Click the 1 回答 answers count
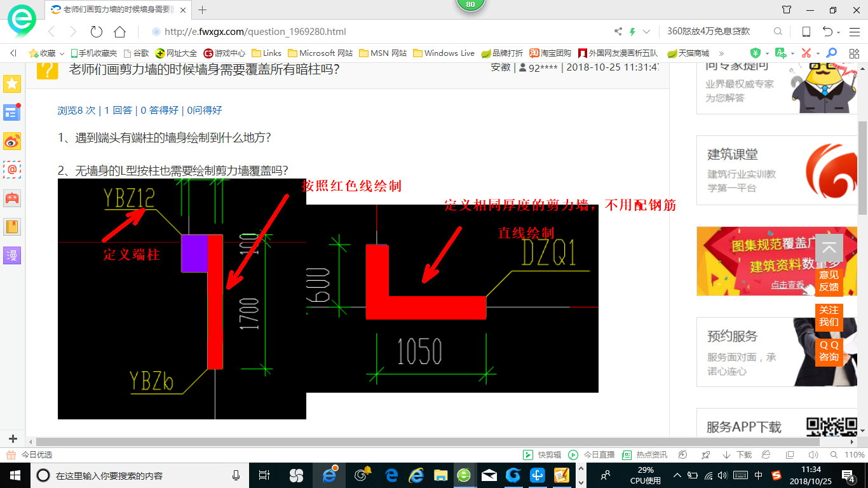The image size is (868, 488). (118, 110)
